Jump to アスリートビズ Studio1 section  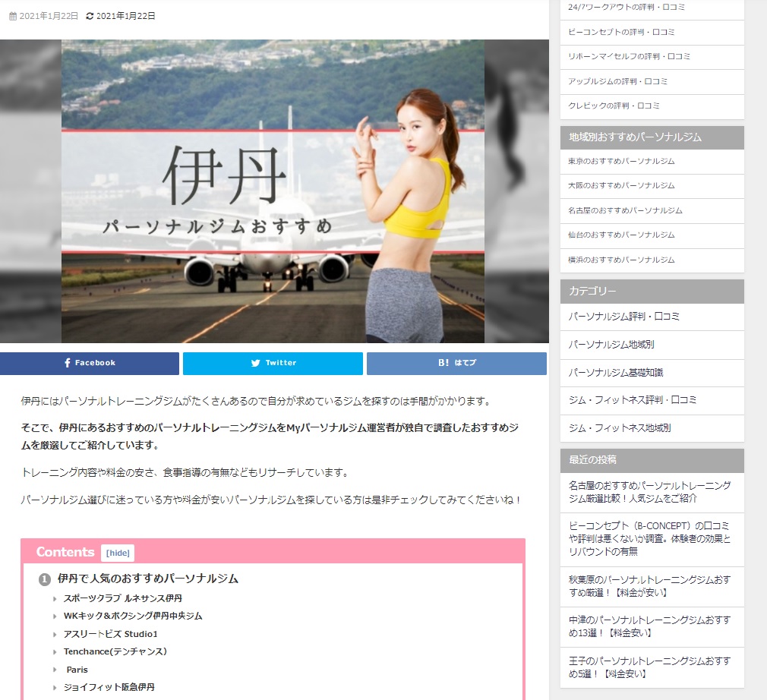[x=110, y=634]
